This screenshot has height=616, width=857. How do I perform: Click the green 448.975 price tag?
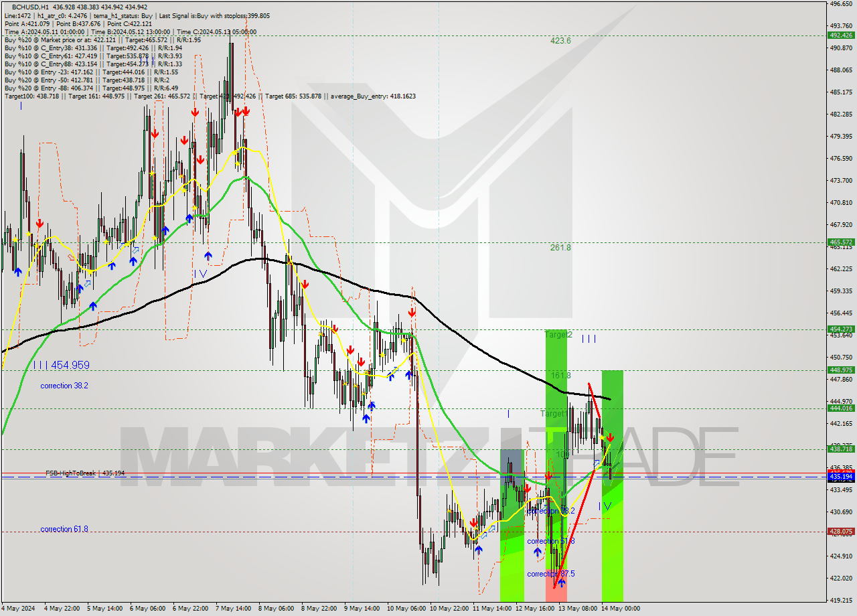click(841, 370)
